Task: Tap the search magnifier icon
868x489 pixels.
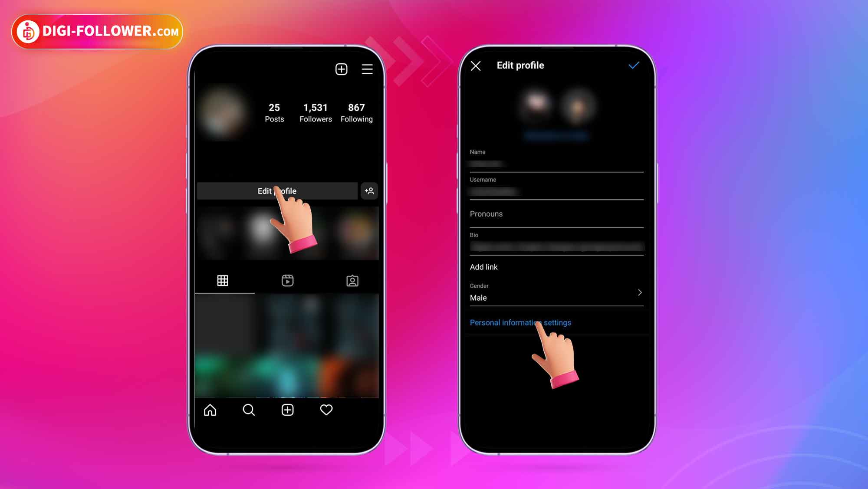Action: [249, 410]
